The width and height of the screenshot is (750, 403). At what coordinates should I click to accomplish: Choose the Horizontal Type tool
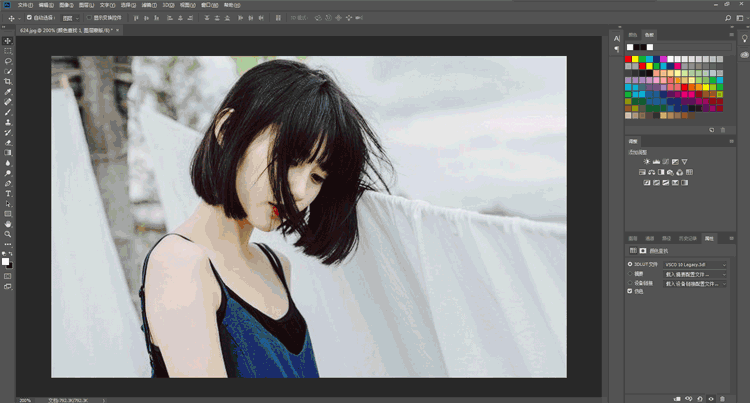(8, 193)
